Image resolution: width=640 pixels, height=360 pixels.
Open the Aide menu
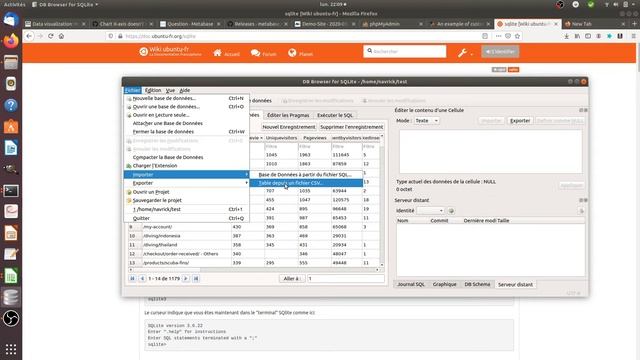[x=184, y=90]
